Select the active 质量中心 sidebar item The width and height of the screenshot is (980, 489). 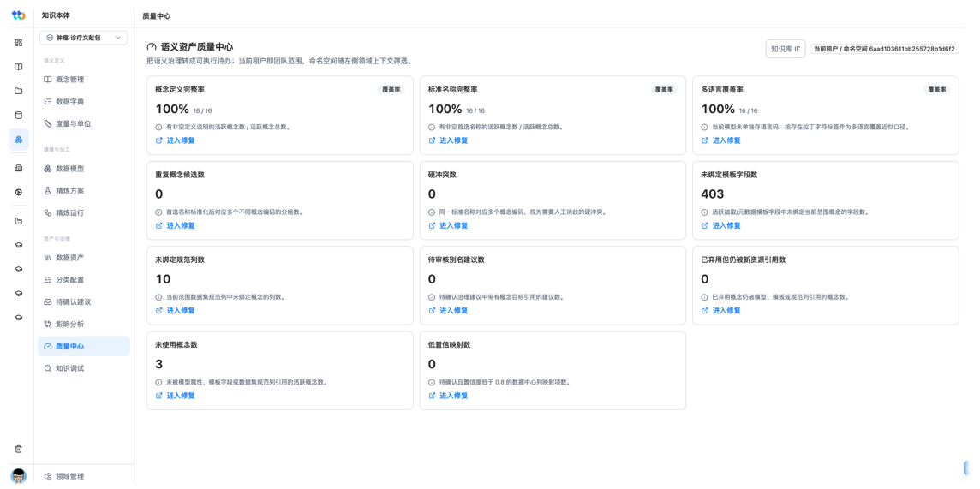(84, 346)
